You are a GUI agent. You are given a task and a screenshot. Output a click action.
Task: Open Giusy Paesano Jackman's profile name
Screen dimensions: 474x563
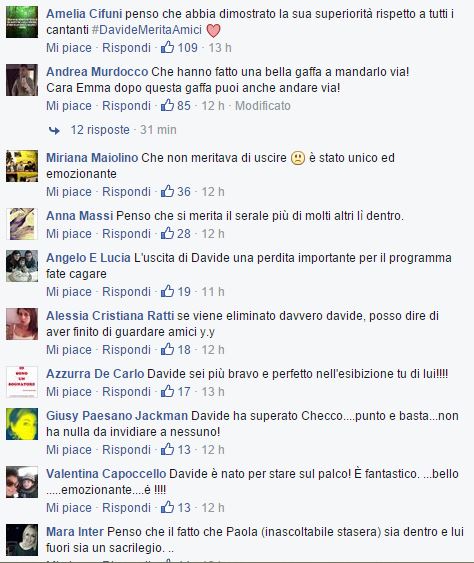[x=117, y=415]
